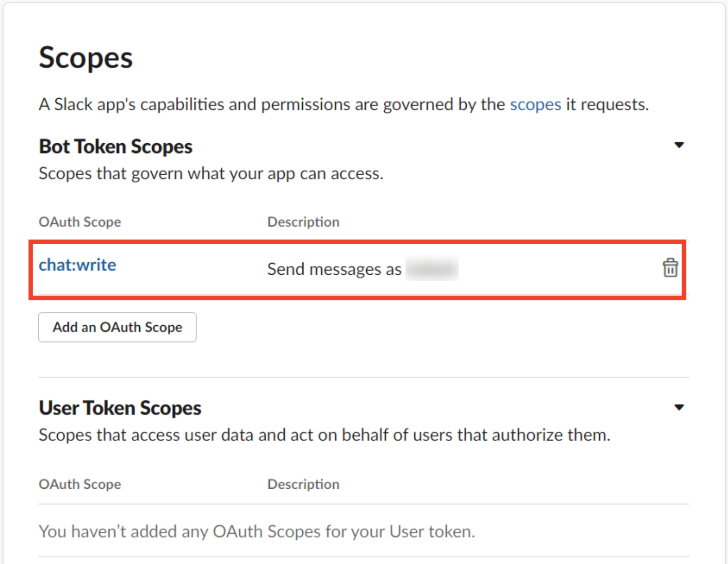Click "Scopes that govern what your app can access" text
Viewport: 728px width, 564px height.
coord(211,174)
